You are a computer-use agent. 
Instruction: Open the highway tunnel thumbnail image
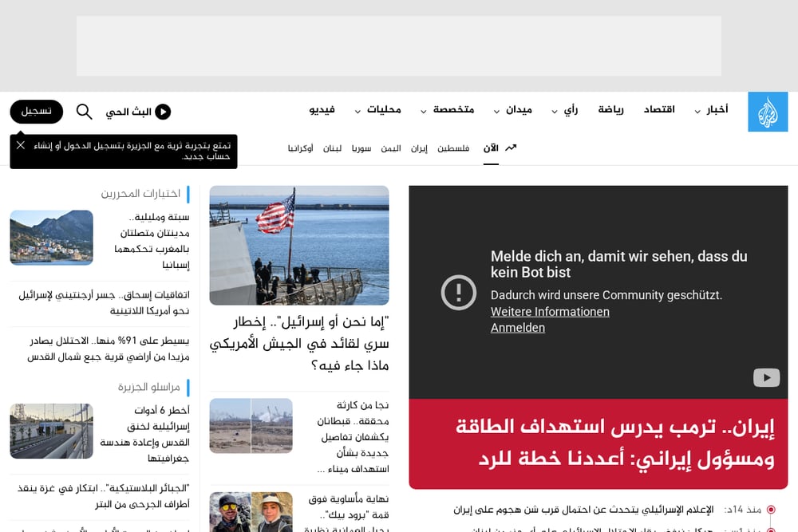point(51,431)
